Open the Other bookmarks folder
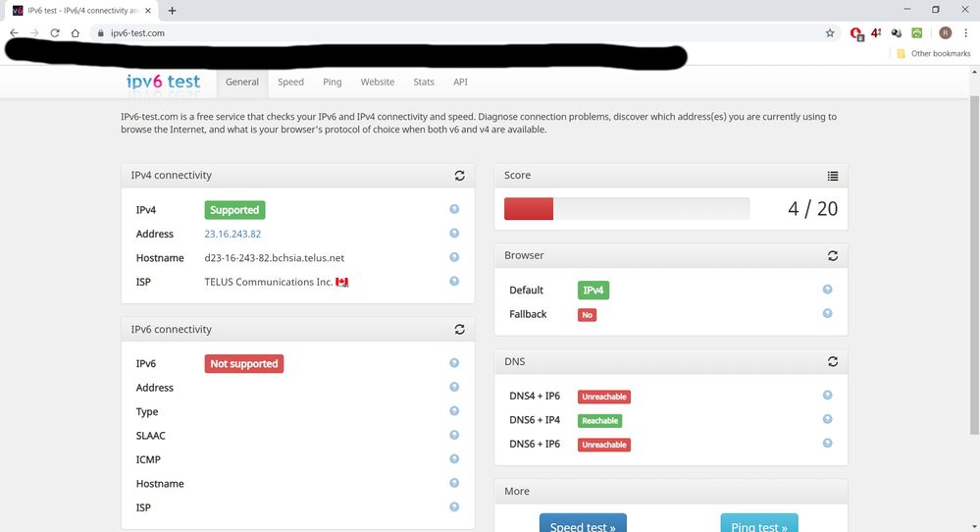Image resolution: width=980 pixels, height=532 pixels. [x=933, y=53]
